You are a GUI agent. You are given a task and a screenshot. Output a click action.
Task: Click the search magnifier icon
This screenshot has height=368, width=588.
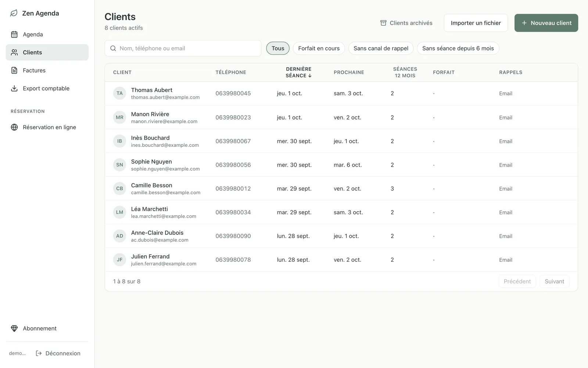click(113, 48)
